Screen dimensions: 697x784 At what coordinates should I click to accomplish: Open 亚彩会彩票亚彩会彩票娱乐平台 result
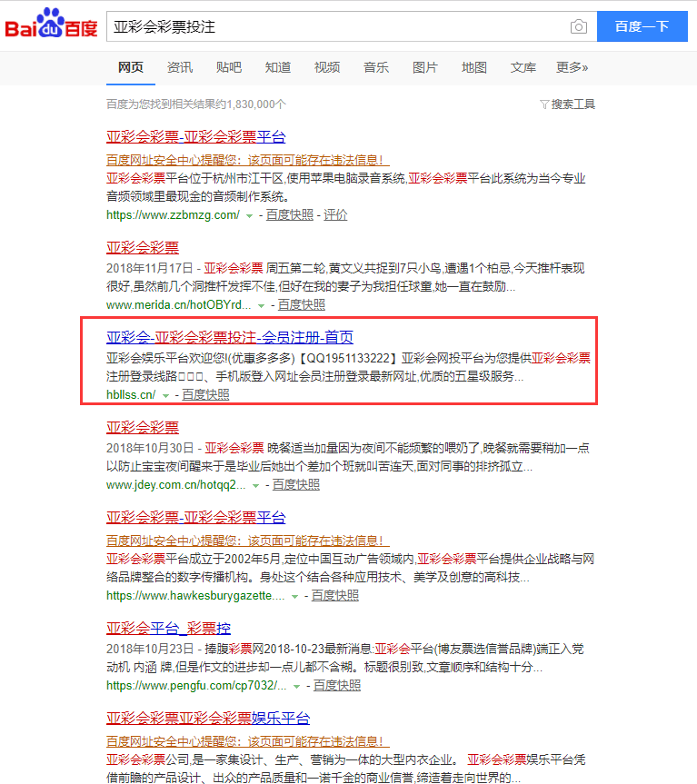tap(208, 719)
